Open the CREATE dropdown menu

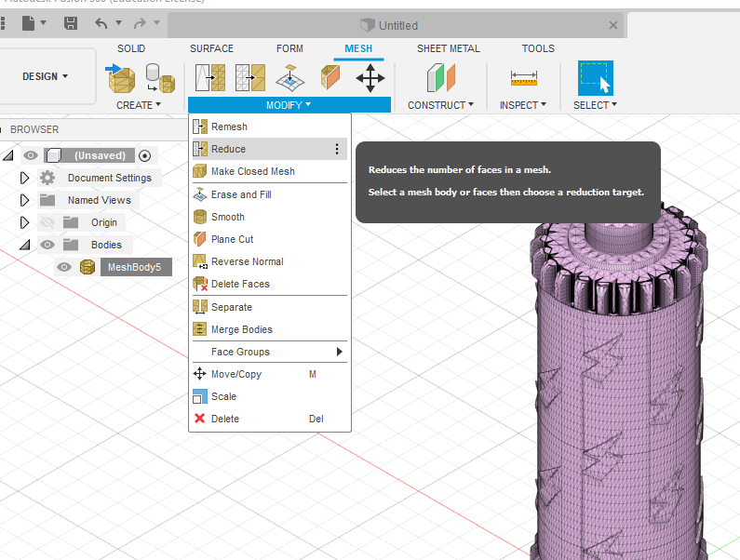[x=139, y=105]
